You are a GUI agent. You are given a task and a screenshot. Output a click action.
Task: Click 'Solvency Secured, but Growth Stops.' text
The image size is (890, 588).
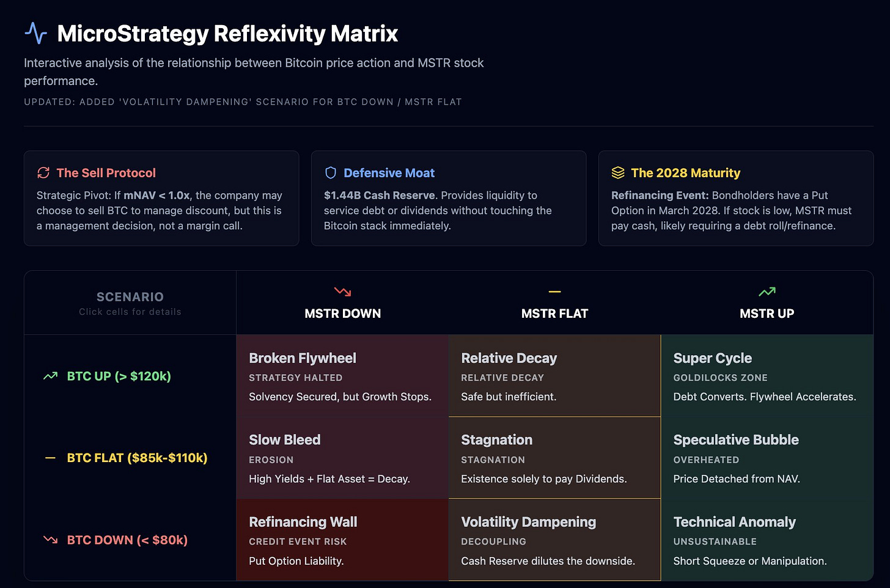[x=340, y=397]
